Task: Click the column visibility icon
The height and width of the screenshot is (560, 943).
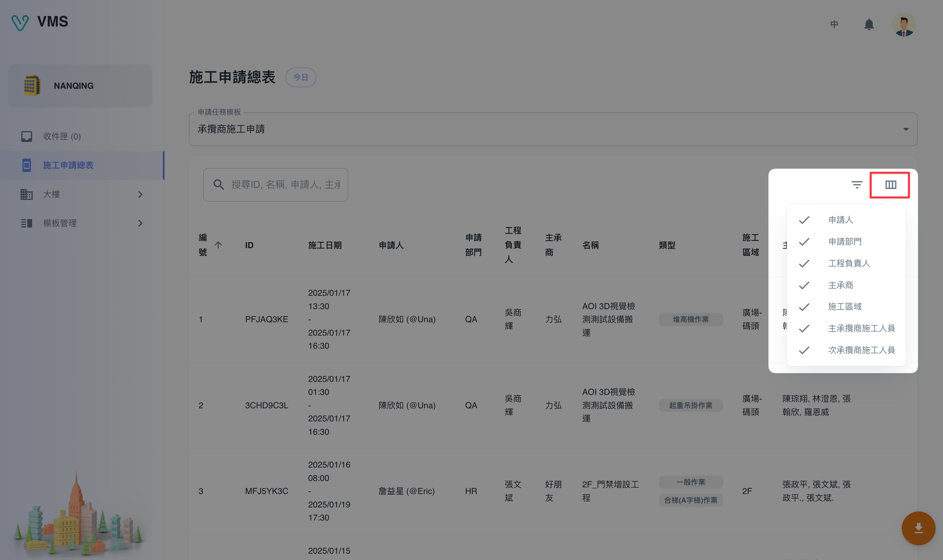Action: 890,185
